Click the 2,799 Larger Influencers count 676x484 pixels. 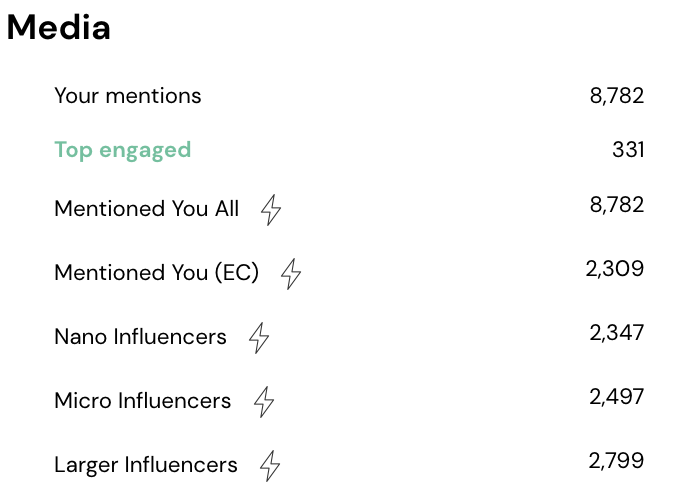click(616, 461)
